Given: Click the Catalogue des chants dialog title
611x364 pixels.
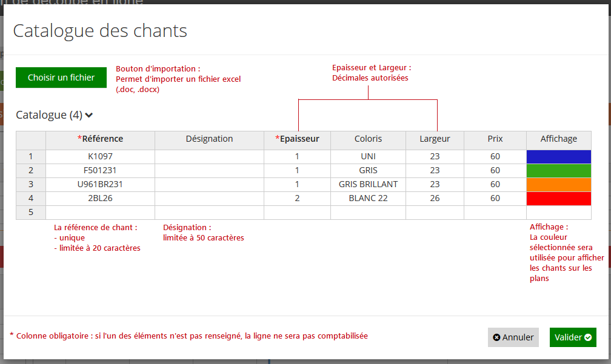Looking at the screenshot, I should pyautogui.click(x=100, y=31).
